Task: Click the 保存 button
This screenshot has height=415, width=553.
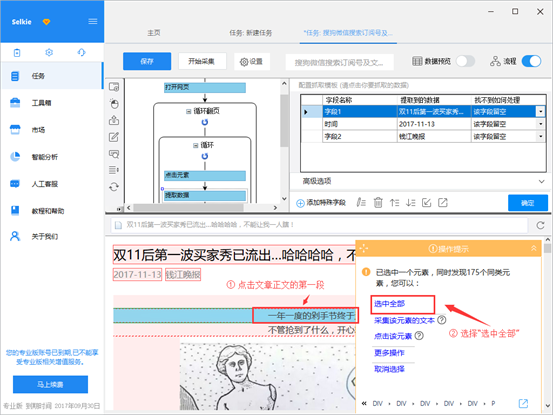Action: click(147, 61)
